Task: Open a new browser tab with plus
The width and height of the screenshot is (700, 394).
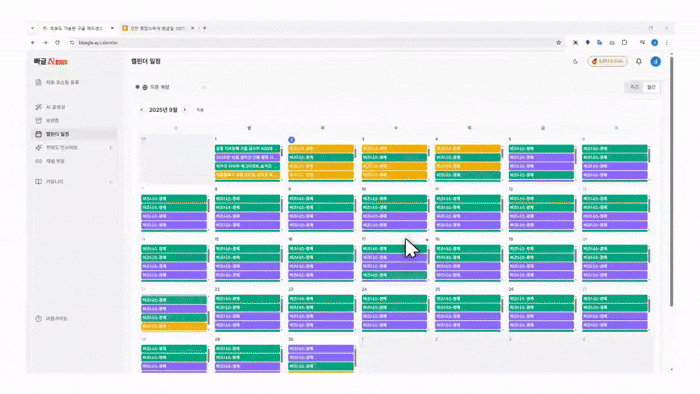Action: point(204,28)
